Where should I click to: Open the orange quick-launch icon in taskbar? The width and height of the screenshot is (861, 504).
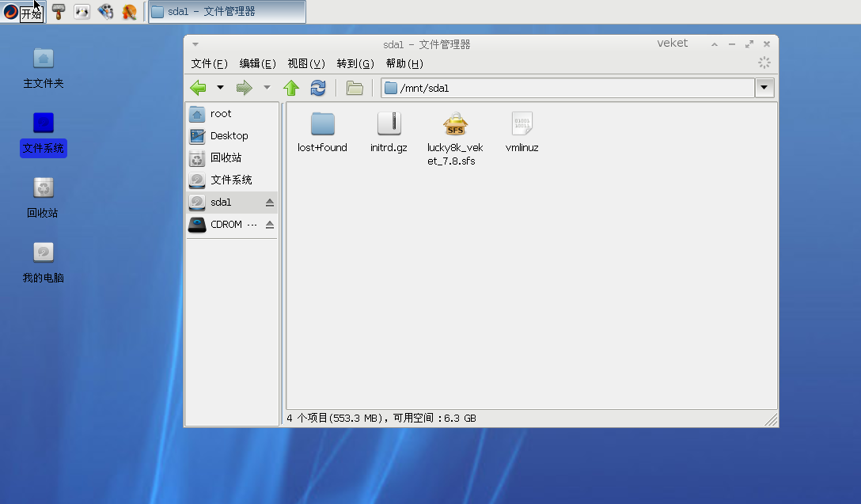[130, 12]
